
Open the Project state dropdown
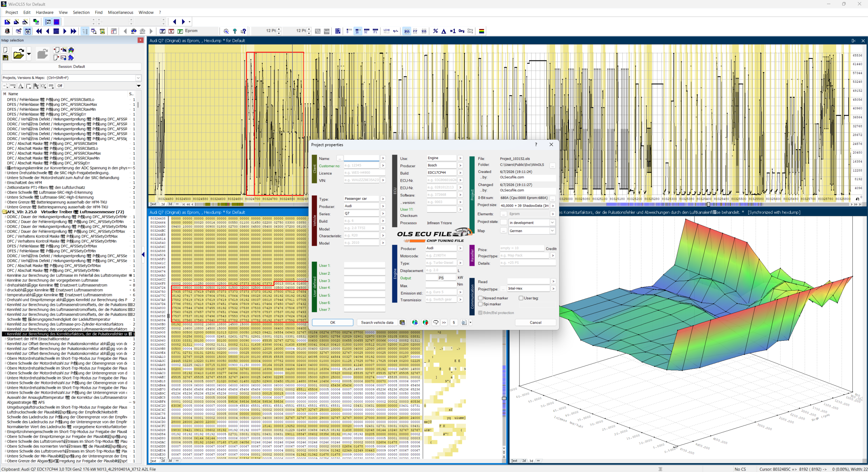(552, 222)
